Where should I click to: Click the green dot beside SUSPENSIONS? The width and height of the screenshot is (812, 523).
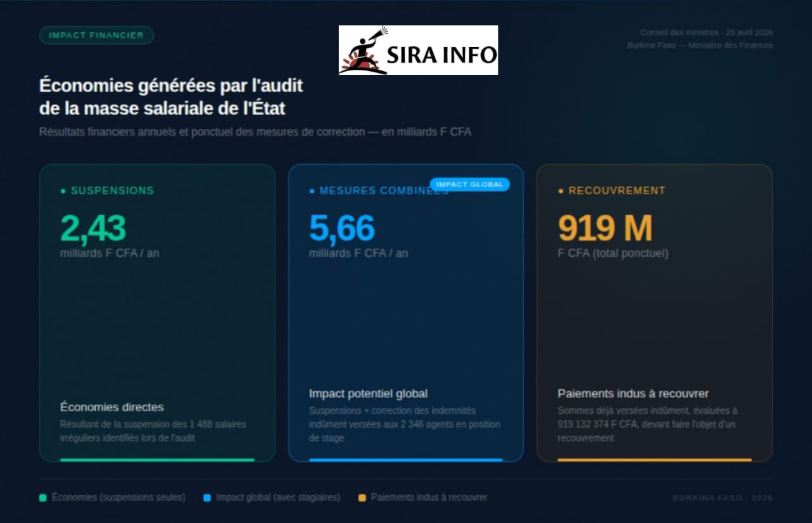[63, 191]
